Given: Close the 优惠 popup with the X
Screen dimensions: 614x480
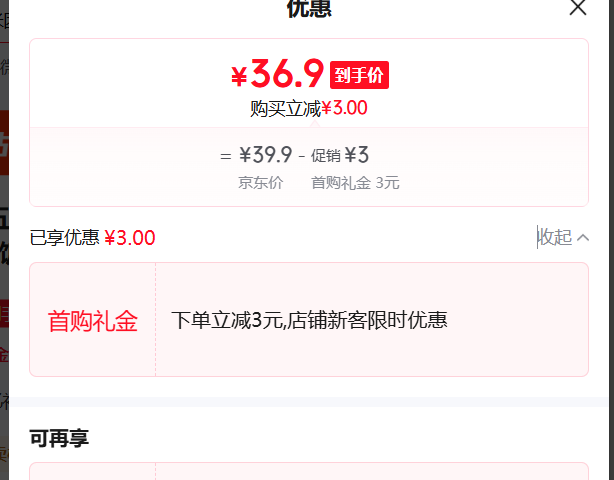Looking at the screenshot, I should (578, 7).
